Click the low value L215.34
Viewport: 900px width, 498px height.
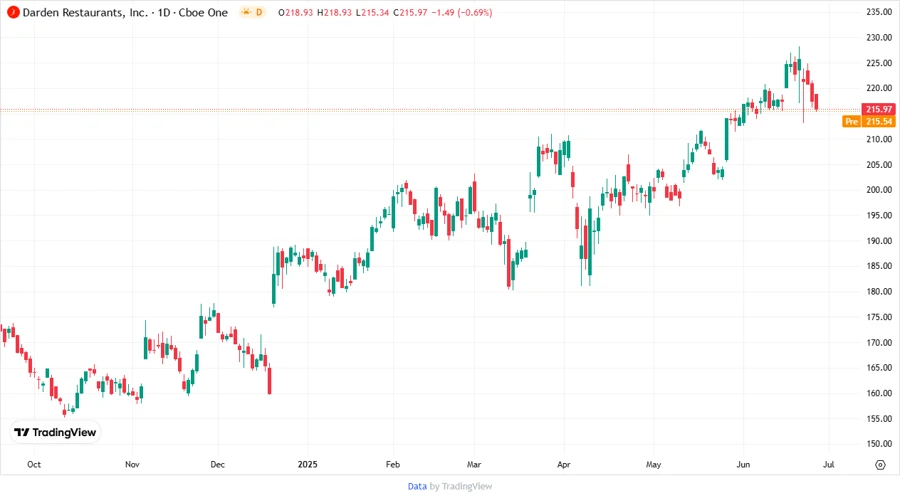pos(372,13)
